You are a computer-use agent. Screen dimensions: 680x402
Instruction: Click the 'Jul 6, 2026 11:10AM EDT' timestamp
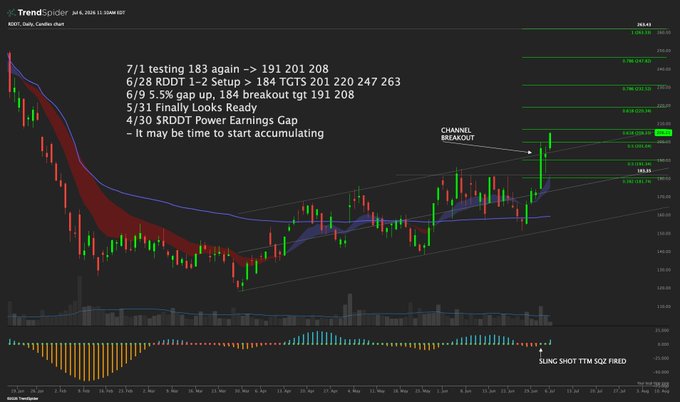[99, 13]
